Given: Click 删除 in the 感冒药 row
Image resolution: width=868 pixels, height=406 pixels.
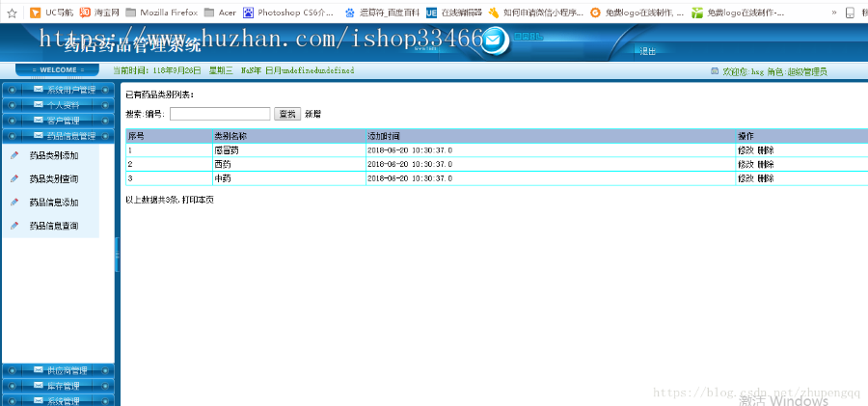Looking at the screenshot, I should pos(766,150).
